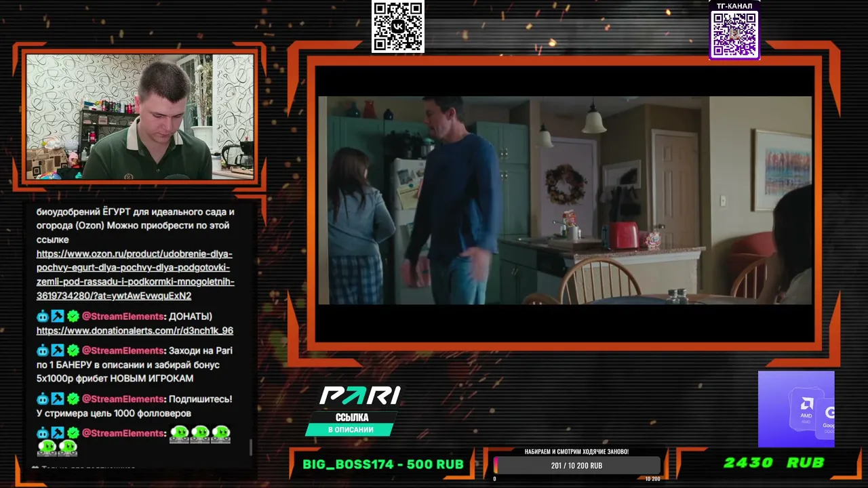Viewport: 868px width, 488px height.
Task: Click the bot badge on the emote-only message
Action: point(43,433)
